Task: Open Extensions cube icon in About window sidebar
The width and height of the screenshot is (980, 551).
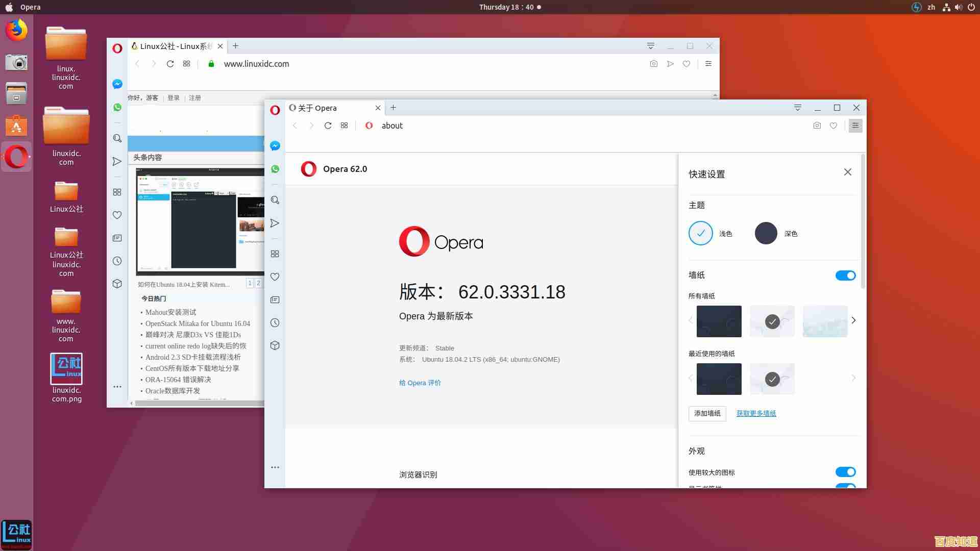Action: coord(275,345)
